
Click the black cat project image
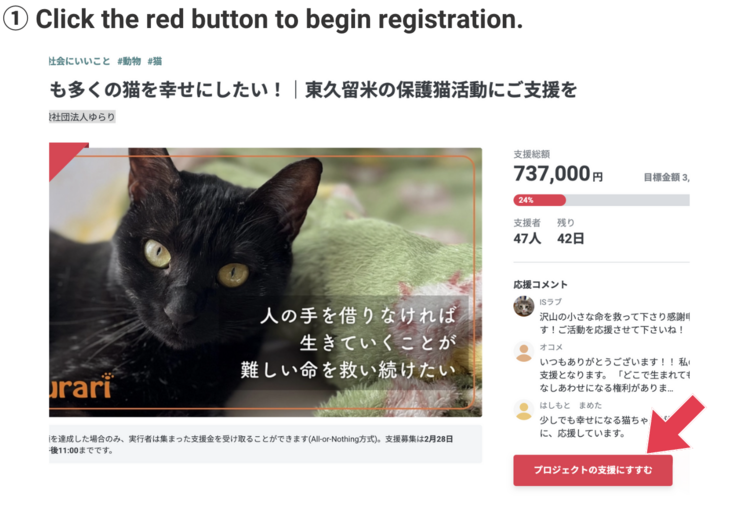coord(265,282)
